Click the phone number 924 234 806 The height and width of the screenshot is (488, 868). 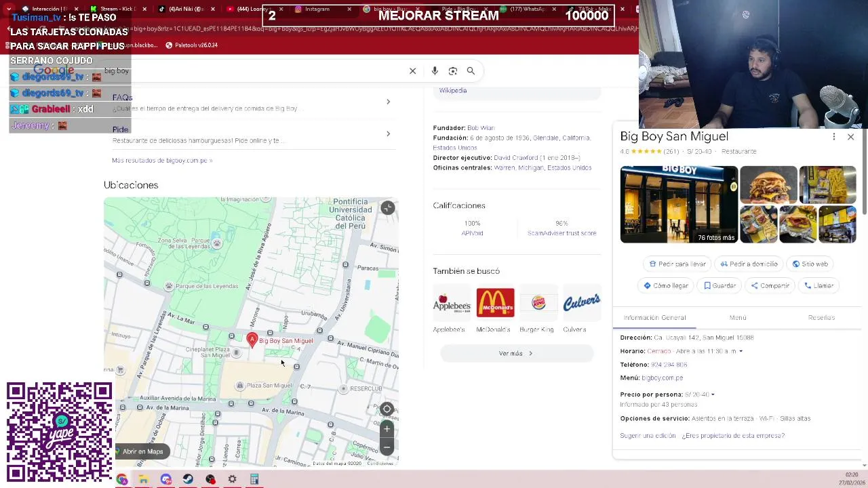click(x=669, y=365)
